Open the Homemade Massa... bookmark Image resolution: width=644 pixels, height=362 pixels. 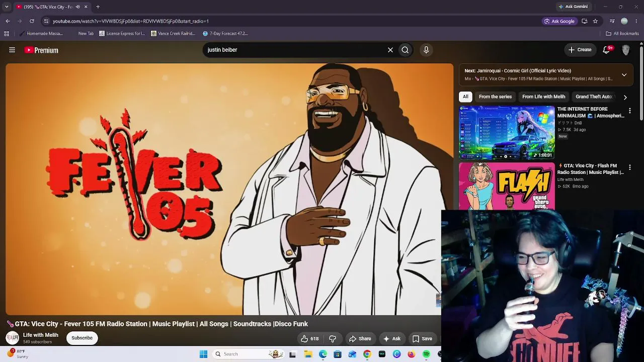pos(41,34)
